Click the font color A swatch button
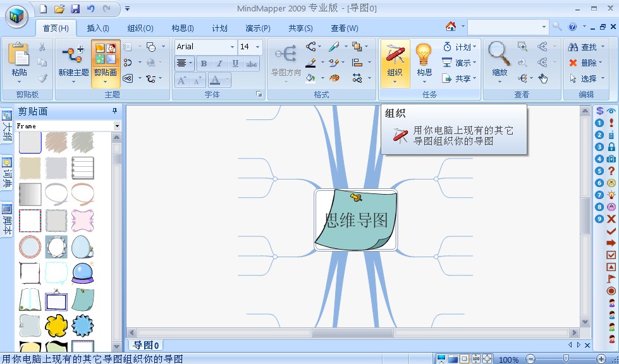The image size is (619, 364). point(216,80)
